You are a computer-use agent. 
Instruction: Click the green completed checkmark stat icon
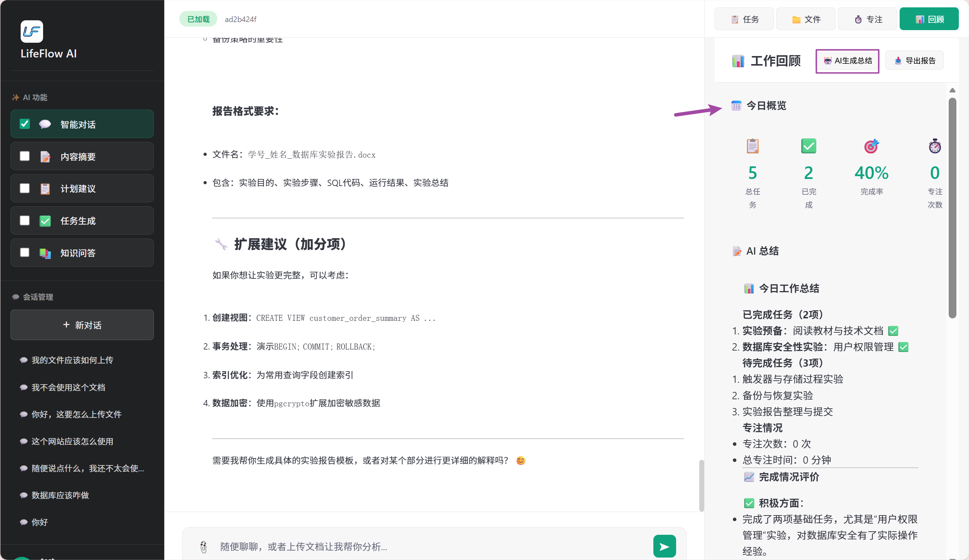click(x=808, y=146)
